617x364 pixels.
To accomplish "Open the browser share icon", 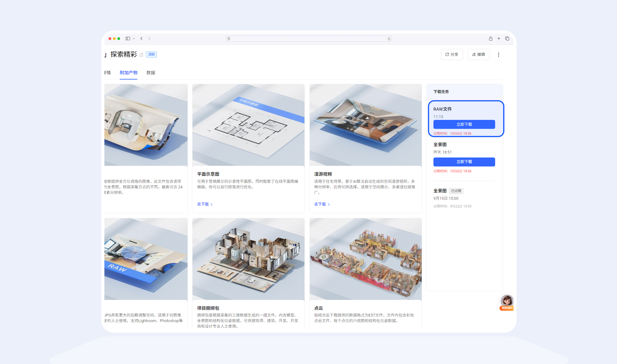I will [491, 39].
